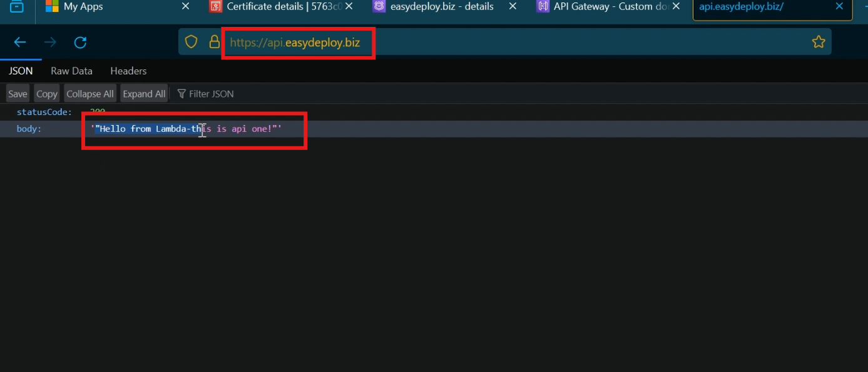The height and width of the screenshot is (372, 868).
Task: Click the address bar URL https://api.easydeploy.biz
Action: [295, 43]
